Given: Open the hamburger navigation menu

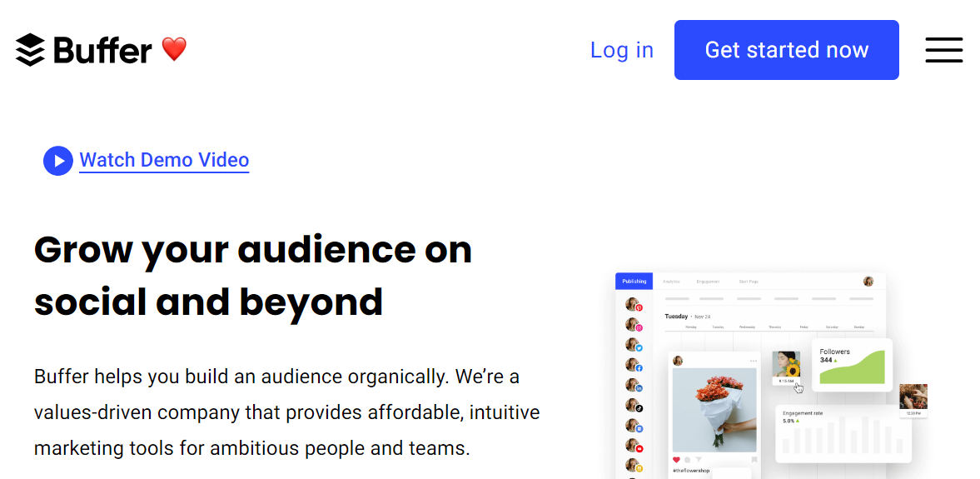Looking at the screenshot, I should [943, 50].
